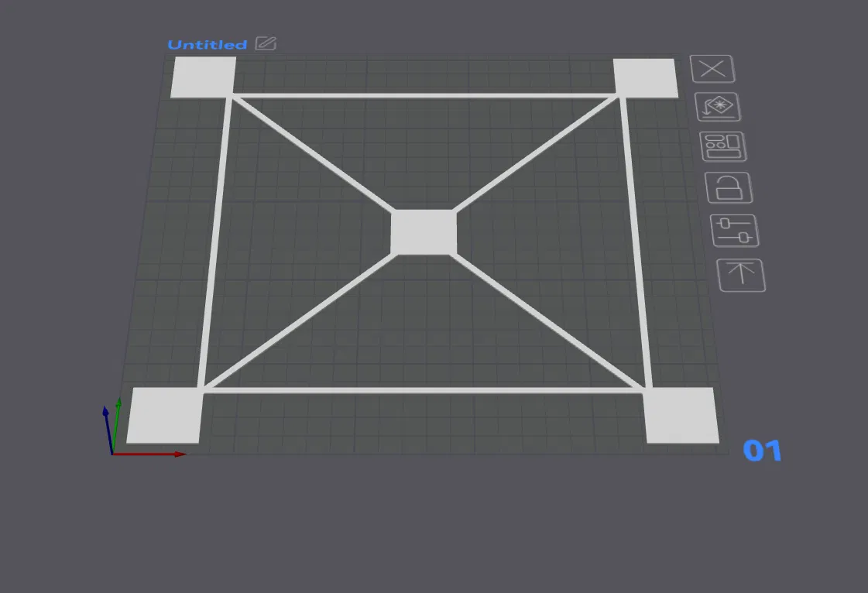
Task: Click the auto orient plate icon
Action: tap(718, 107)
